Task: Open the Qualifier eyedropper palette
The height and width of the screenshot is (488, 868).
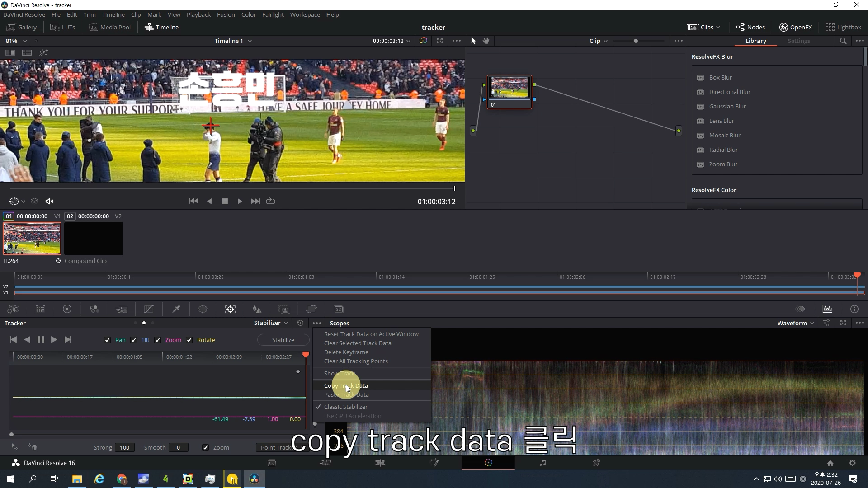Action: (x=176, y=309)
